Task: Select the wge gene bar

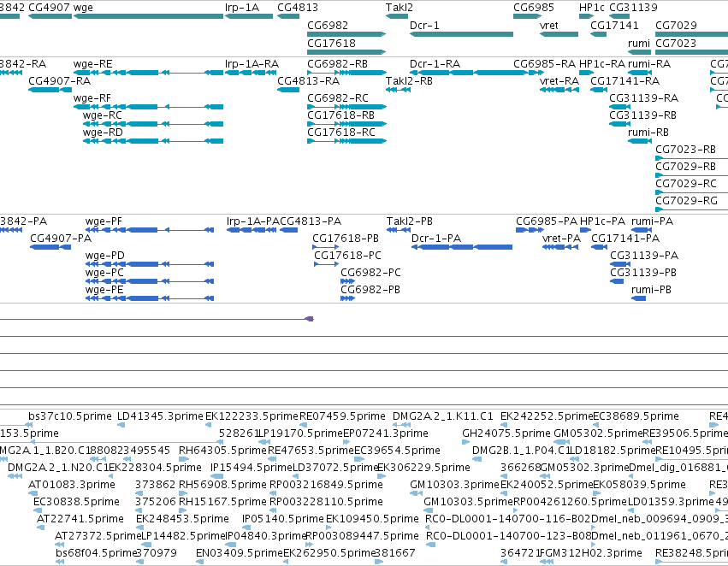Action: (149, 16)
